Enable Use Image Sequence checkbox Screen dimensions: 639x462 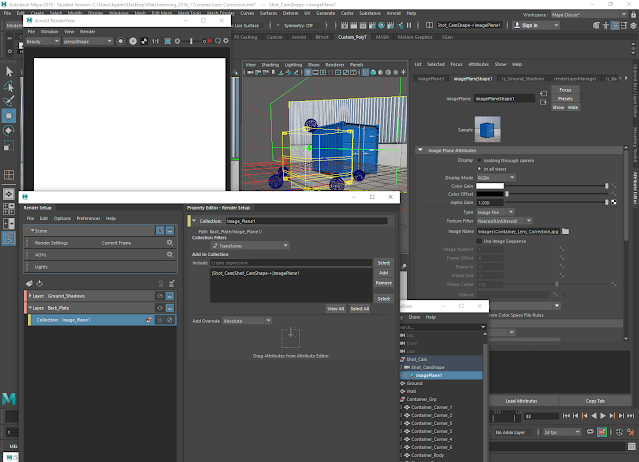coord(480,241)
